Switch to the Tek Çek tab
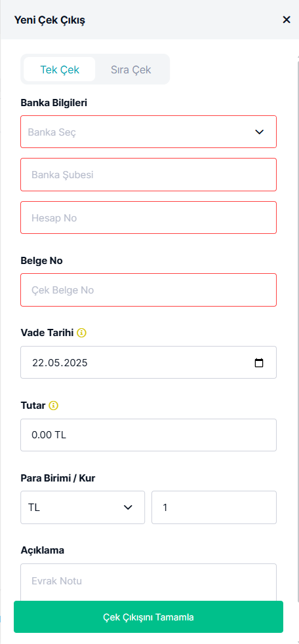Viewport: 299px width, 644px height. 60,69
